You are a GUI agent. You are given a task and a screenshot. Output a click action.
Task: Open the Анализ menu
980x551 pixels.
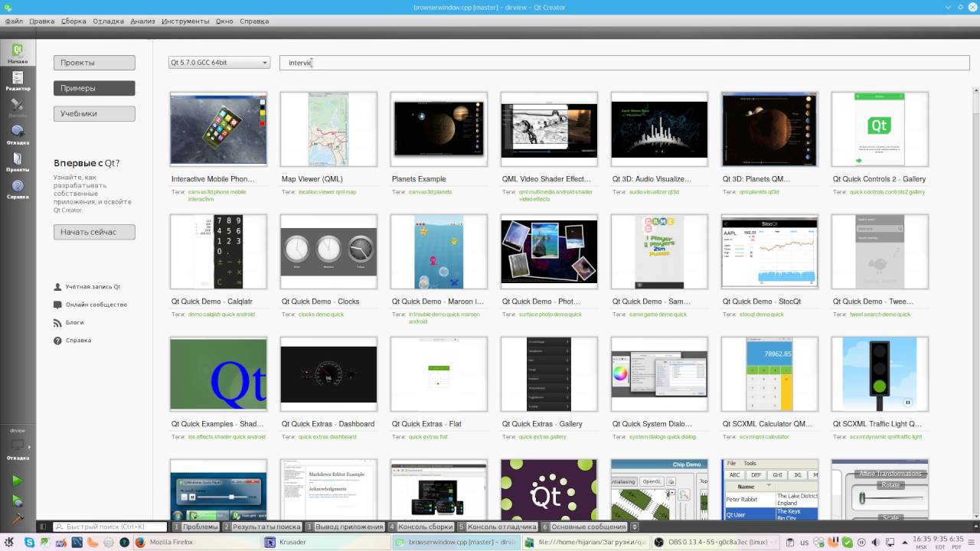coord(142,21)
